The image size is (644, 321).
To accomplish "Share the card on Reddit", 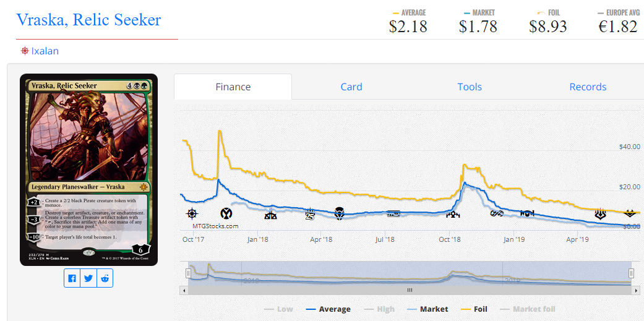I will tap(105, 278).
